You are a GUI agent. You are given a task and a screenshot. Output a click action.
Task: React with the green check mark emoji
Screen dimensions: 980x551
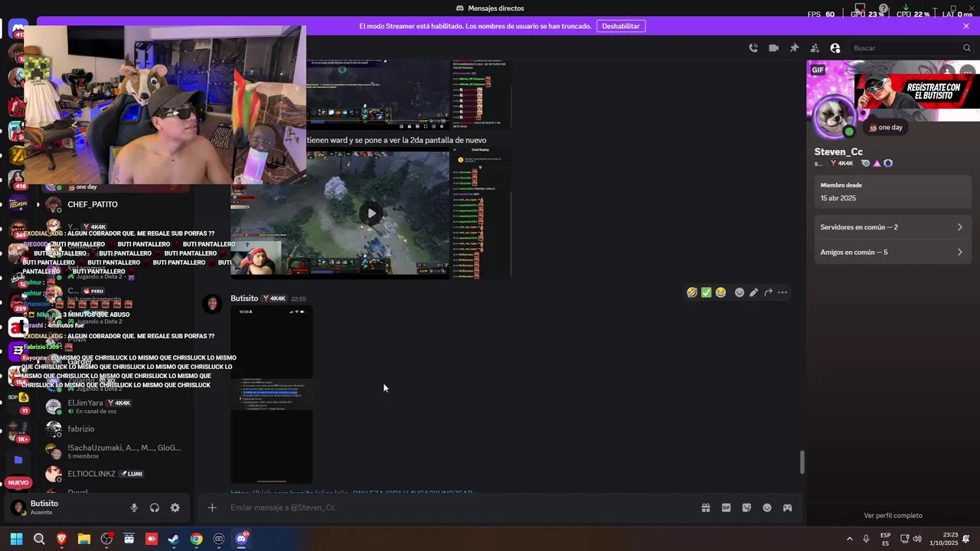(706, 292)
